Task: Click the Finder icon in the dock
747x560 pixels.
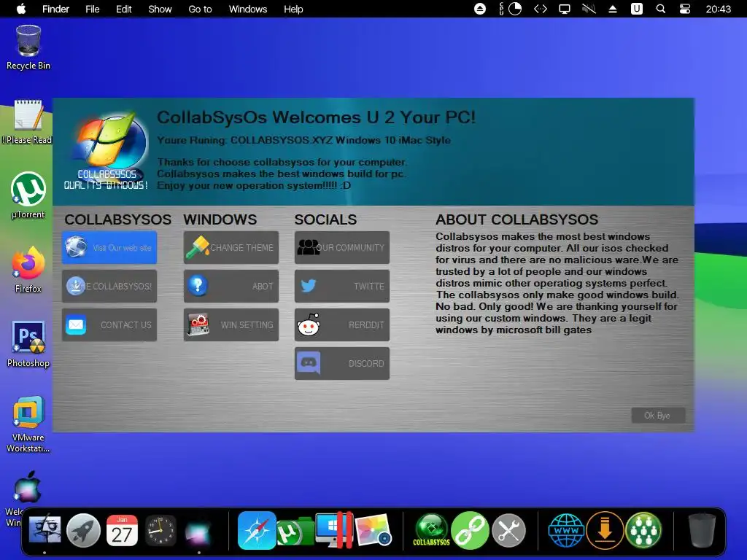Action: point(44,530)
